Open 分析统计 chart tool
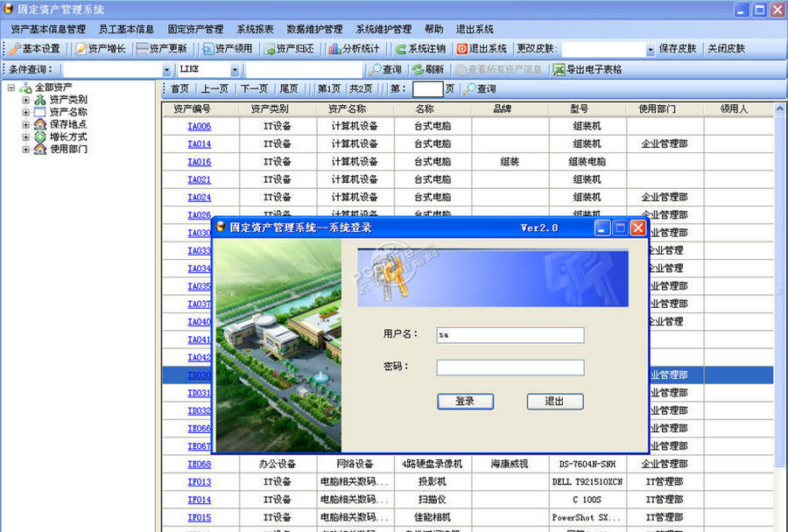Image resolution: width=788 pixels, height=532 pixels. (355, 49)
